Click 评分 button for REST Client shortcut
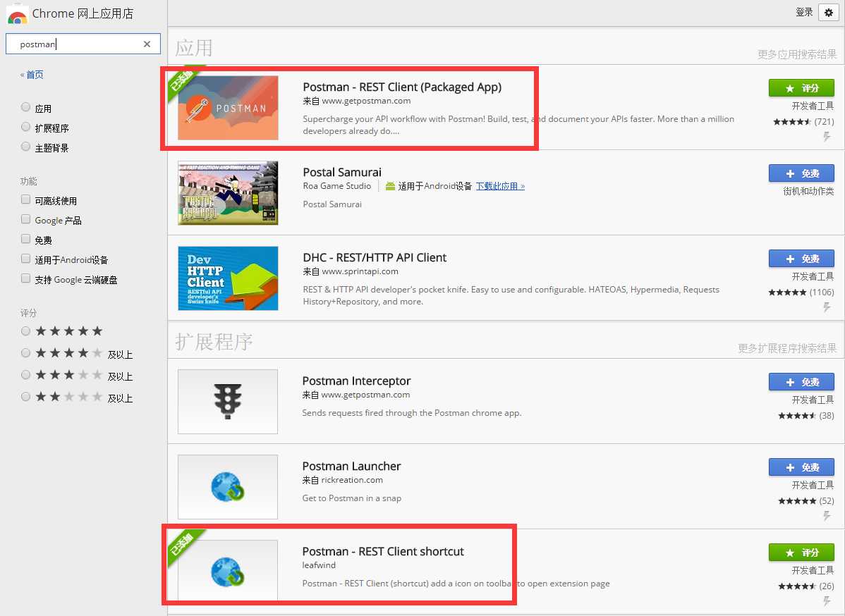The image size is (845, 616). pyautogui.click(x=801, y=553)
